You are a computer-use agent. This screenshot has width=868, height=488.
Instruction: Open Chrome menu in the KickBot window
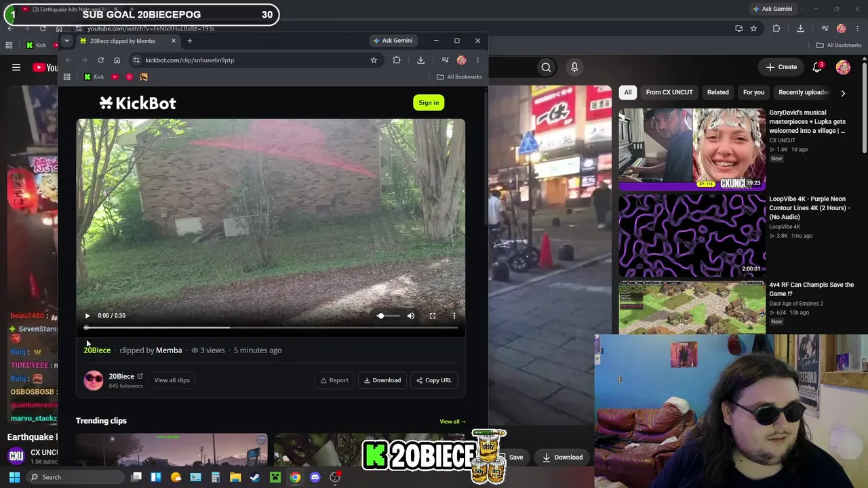[477, 60]
